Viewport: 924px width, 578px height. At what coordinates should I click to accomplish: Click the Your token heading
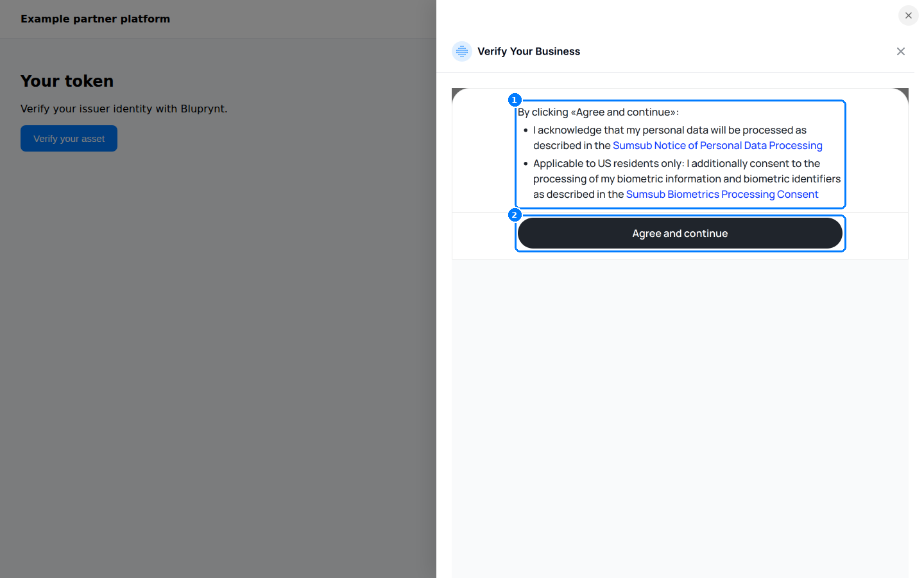67,81
